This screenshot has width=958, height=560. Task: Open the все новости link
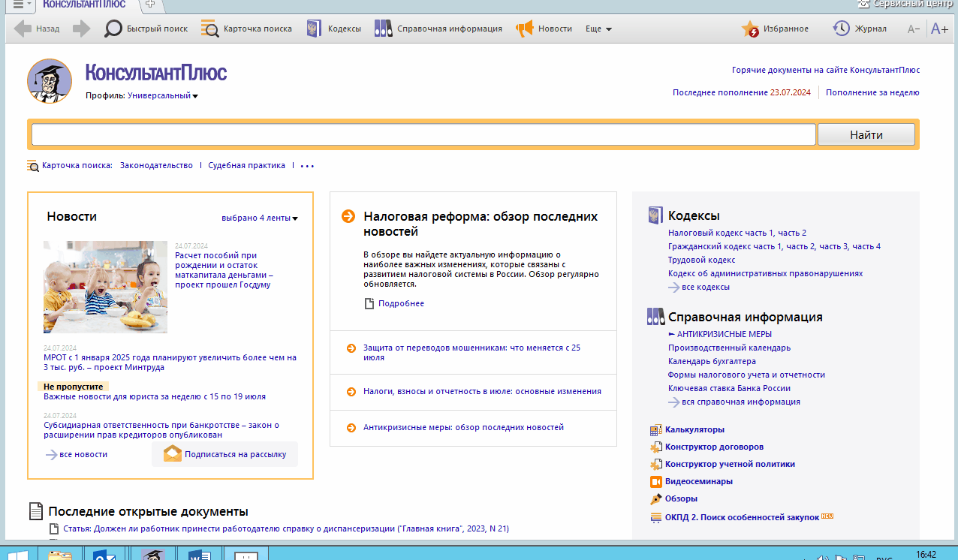[x=77, y=455]
